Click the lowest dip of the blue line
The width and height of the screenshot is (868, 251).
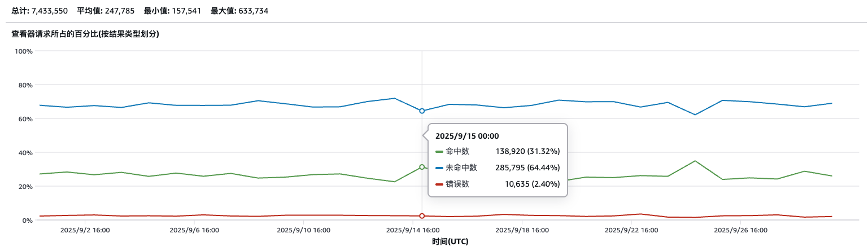point(695,115)
